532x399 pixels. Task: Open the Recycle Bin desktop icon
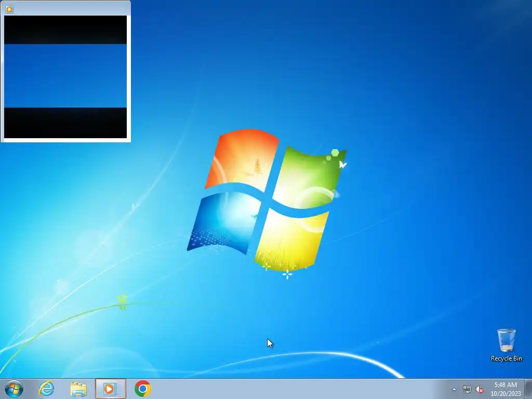[506, 345]
